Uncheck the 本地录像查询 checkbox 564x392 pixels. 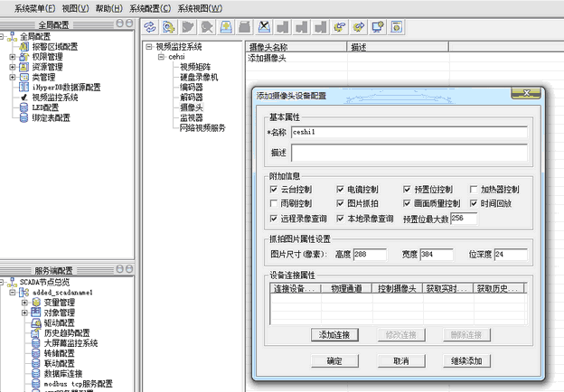[x=340, y=218]
